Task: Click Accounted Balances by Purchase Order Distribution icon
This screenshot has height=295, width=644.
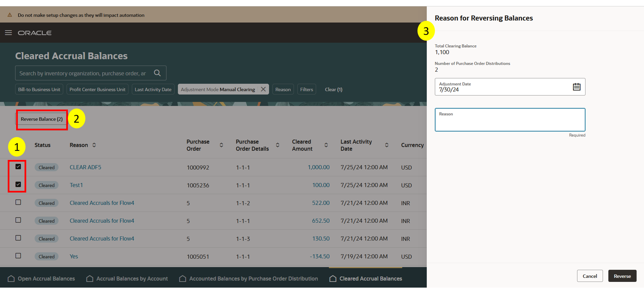Action: click(x=183, y=279)
